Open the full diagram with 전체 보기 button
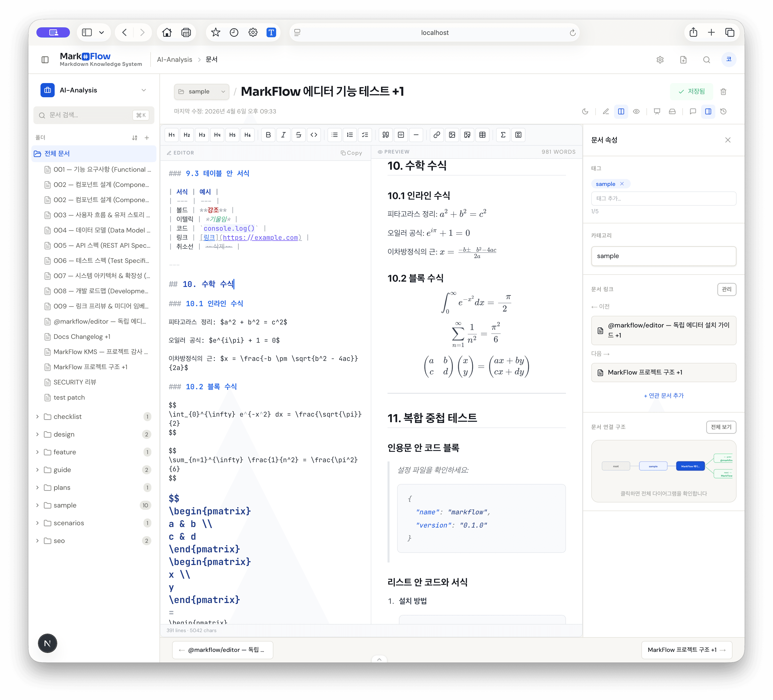This screenshot has width=773, height=700. pyautogui.click(x=721, y=427)
